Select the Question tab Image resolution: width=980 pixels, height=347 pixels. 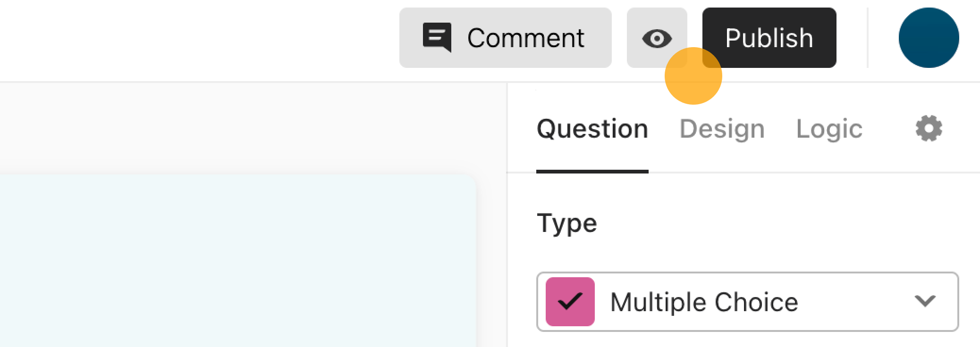point(592,129)
